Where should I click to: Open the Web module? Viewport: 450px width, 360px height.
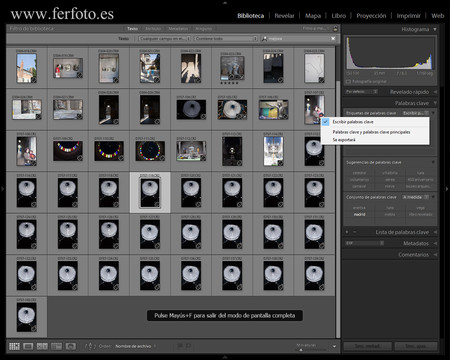coord(438,16)
